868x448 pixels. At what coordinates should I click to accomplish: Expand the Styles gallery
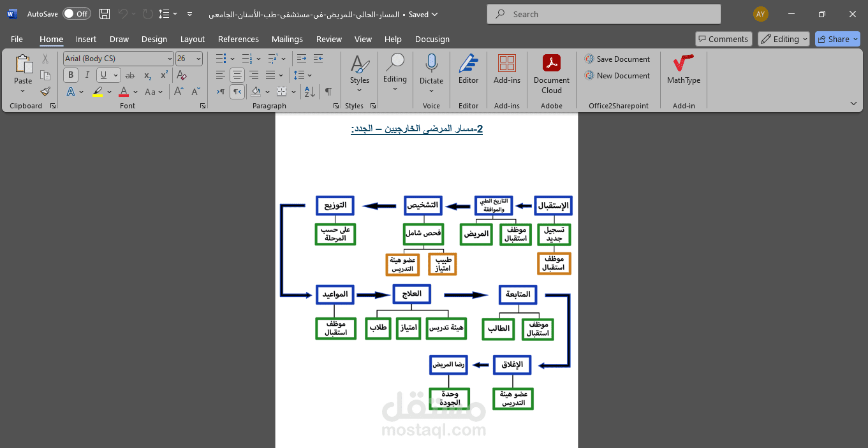click(359, 73)
